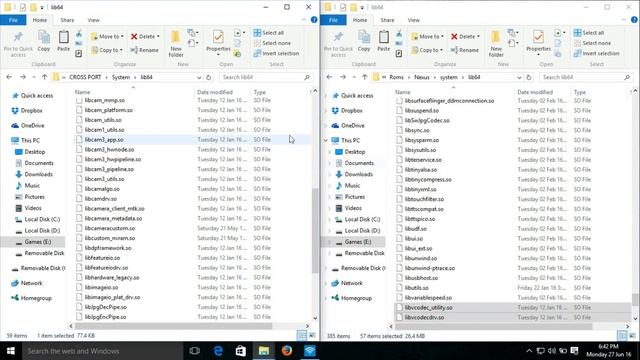
Task: Expand address history dropdown in right window
Action: click(x=519, y=77)
